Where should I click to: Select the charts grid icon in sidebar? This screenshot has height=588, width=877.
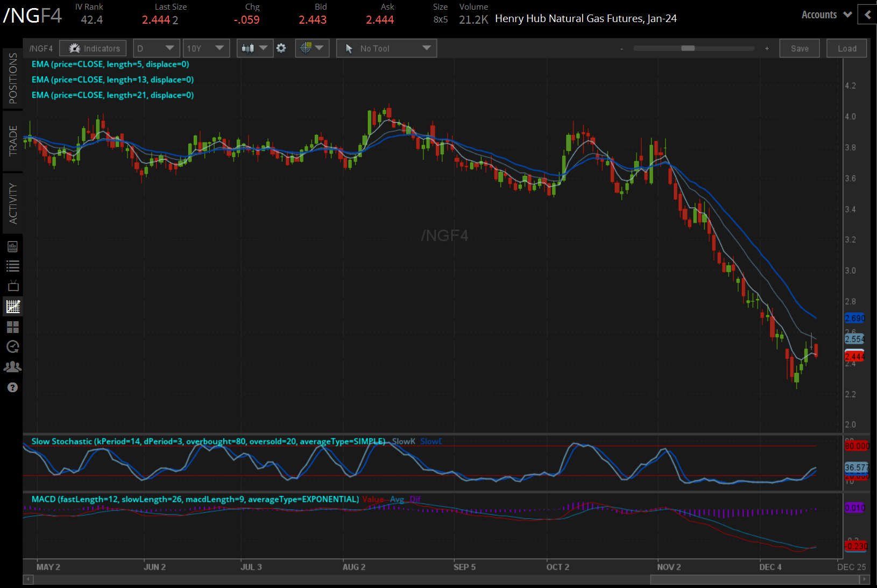click(x=13, y=307)
